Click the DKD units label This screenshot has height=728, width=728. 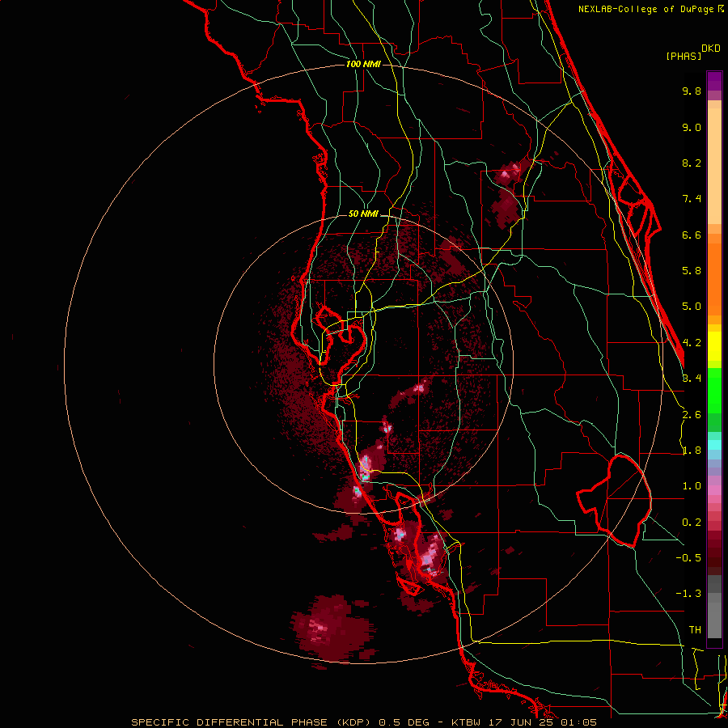pos(711,49)
